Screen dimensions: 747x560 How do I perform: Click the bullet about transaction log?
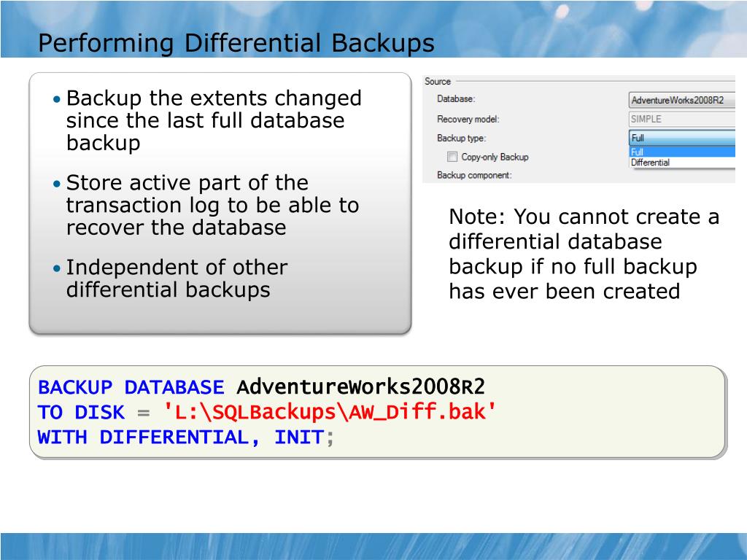pyautogui.click(x=212, y=205)
